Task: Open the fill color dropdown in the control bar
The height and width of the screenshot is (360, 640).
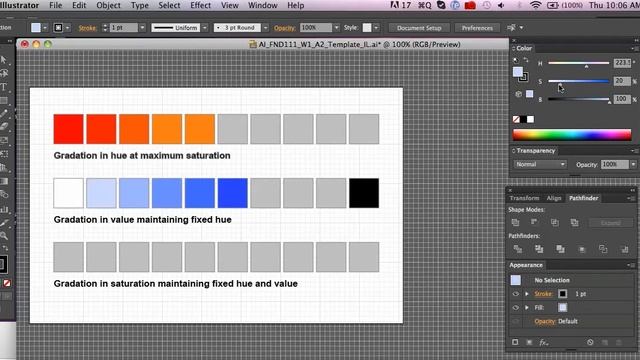Action: [45, 28]
